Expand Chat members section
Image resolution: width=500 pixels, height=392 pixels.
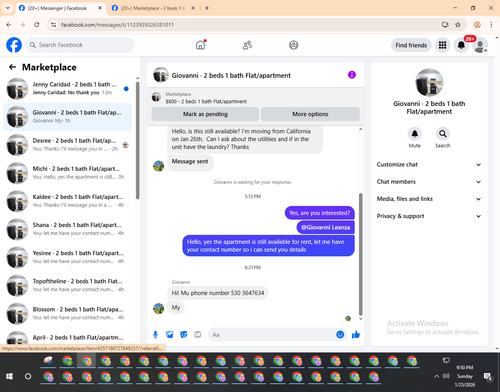pos(429,182)
